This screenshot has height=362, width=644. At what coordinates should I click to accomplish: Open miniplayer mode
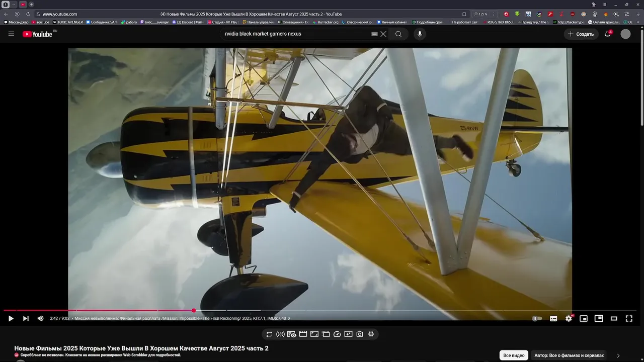click(584, 318)
